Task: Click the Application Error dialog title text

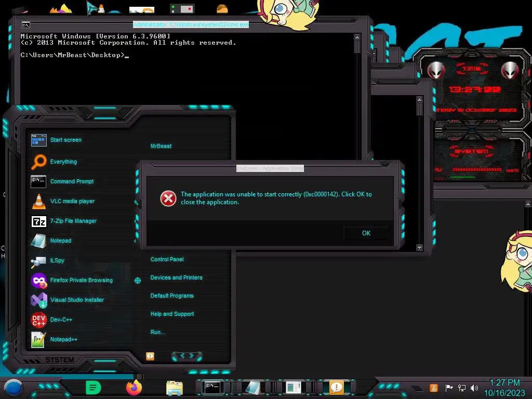Action: click(x=270, y=168)
